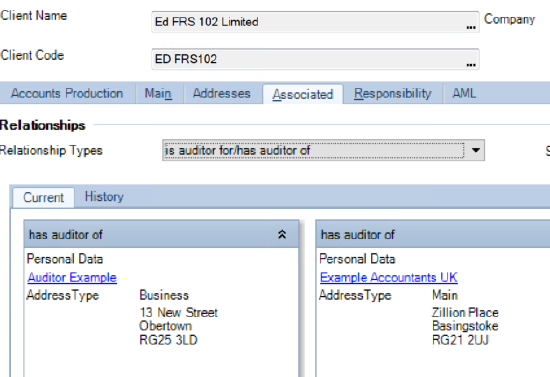Switch to the Accounts Production tab
Screen dimensions: 550x377
(67, 93)
